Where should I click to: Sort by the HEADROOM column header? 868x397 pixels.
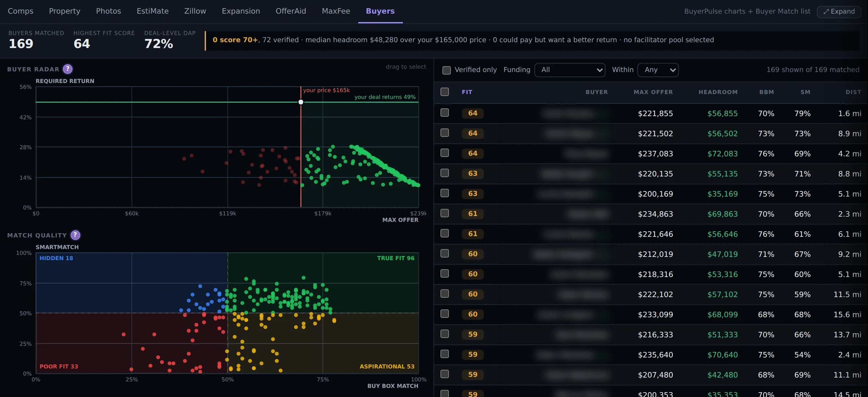[x=718, y=92]
